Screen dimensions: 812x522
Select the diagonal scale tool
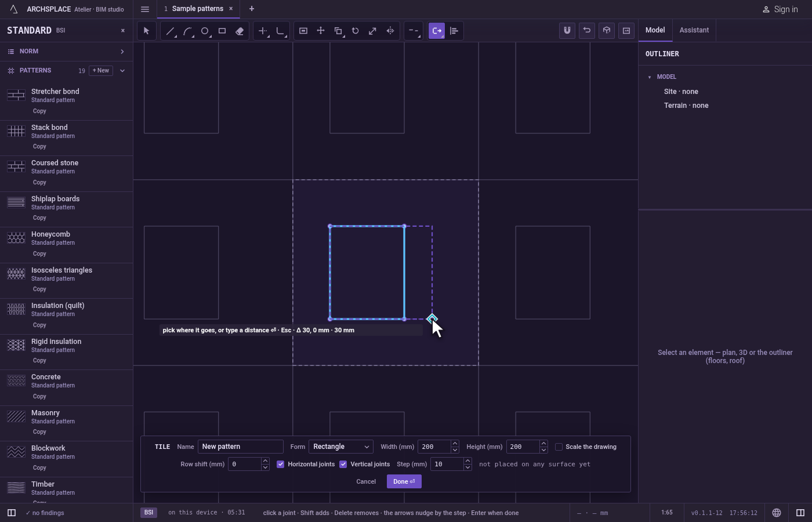point(373,31)
